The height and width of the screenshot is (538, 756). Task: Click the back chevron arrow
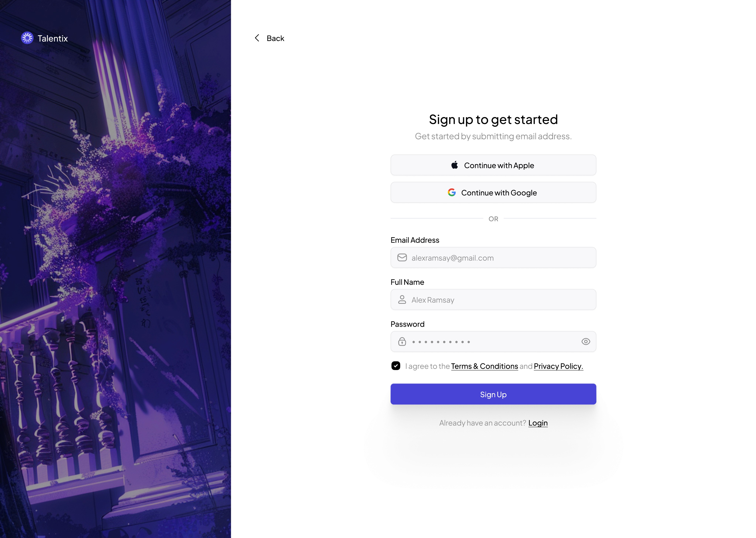pos(257,38)
